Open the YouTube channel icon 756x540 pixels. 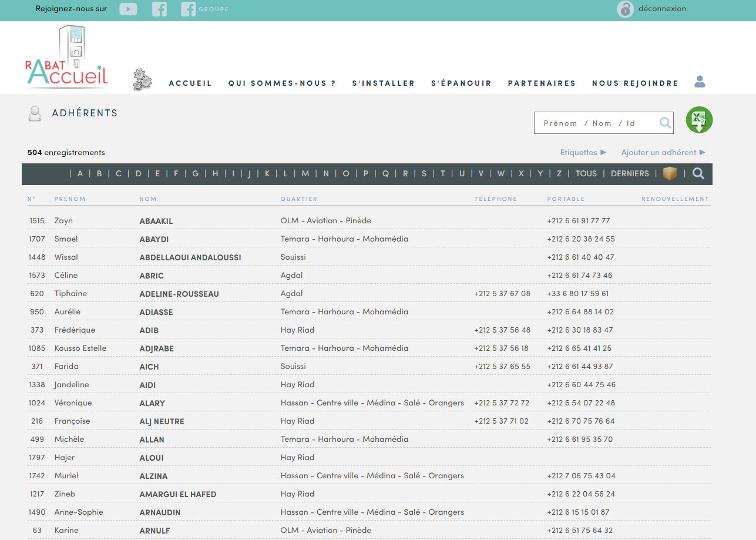(x=128, y=9)
